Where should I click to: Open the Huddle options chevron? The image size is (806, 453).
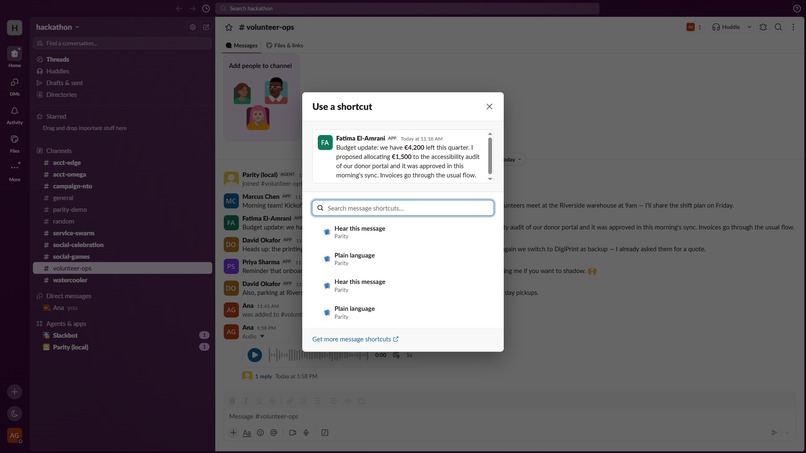click(749, 27)
